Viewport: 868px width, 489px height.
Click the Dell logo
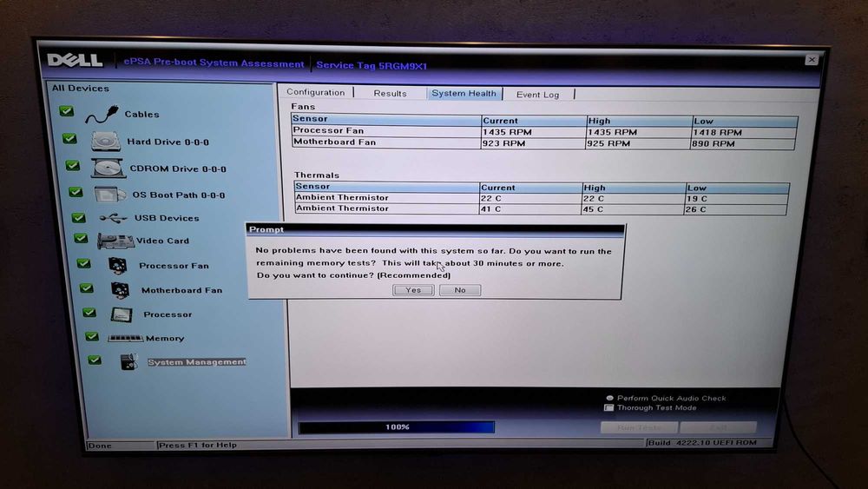point(76,59)
